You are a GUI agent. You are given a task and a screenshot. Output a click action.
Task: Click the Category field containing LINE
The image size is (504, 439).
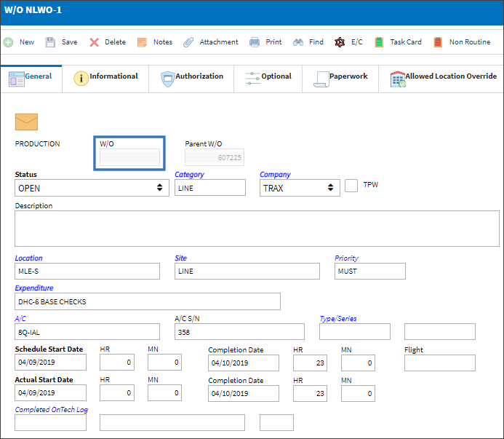click(210, 188)
